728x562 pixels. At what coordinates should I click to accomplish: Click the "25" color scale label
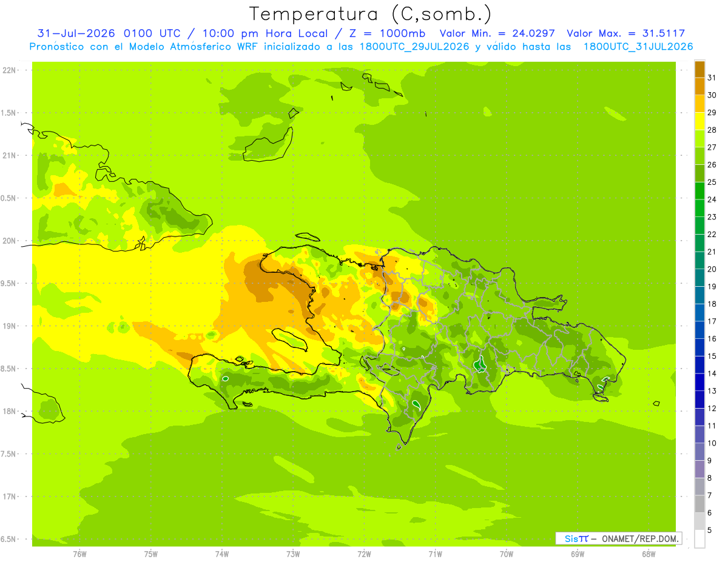click(712, 182)
